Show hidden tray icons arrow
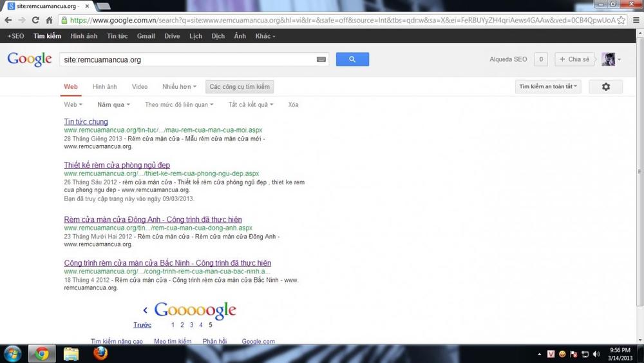Viewport: 644px width, 363px height. tap(539, 354)
